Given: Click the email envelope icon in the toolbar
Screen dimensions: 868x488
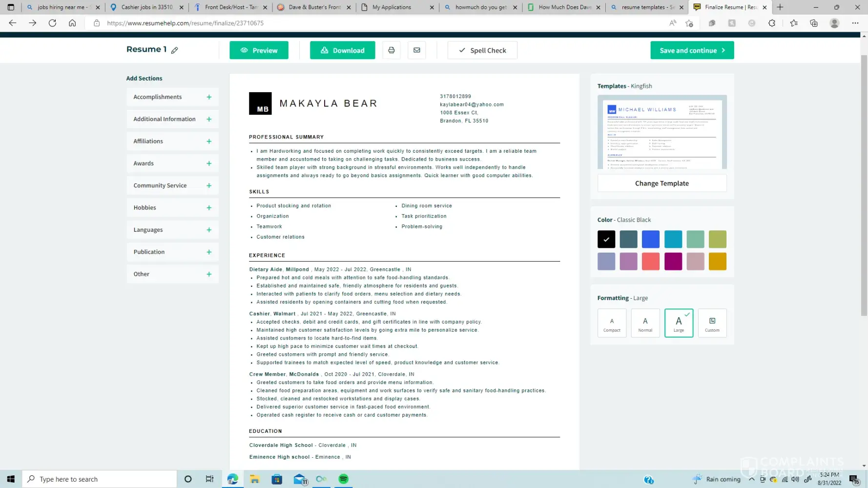Looking at the screenshot, I should pos(417,50).
